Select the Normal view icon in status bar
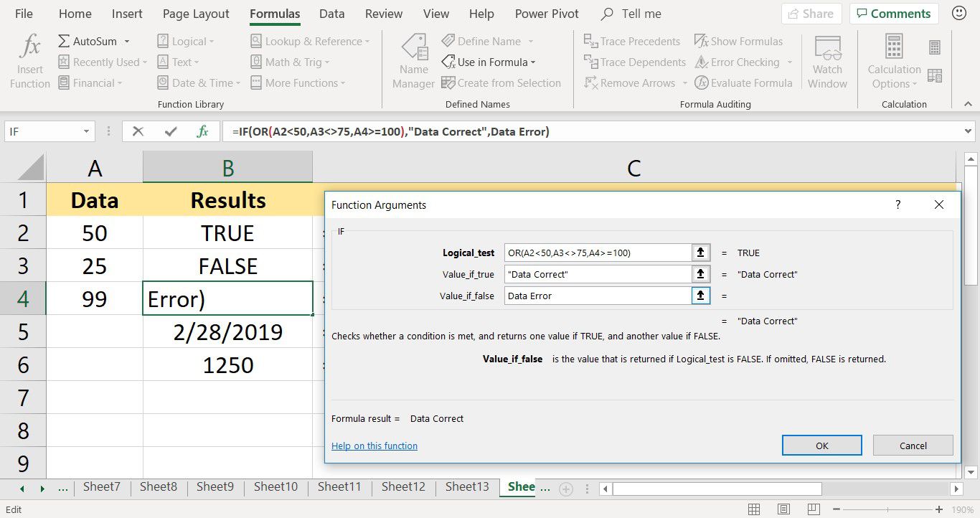This screenshot has width=980, height=518. pos(754,510)
